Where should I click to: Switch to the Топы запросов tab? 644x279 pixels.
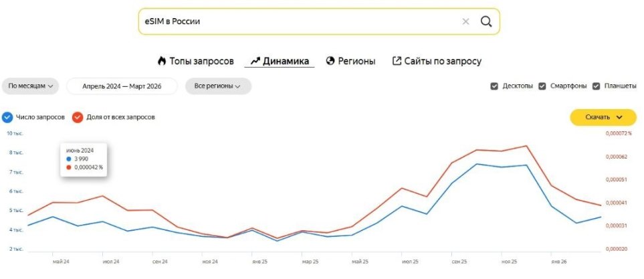201,61
